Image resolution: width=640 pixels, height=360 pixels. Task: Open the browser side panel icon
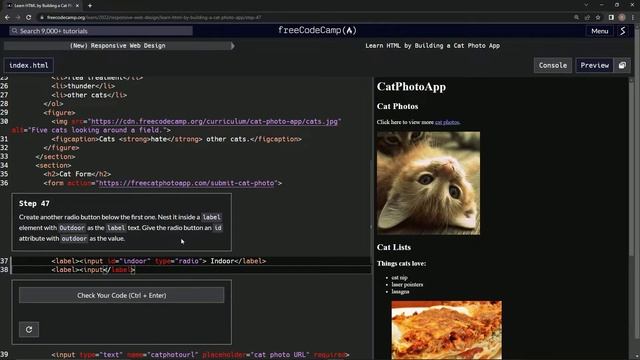611,18
